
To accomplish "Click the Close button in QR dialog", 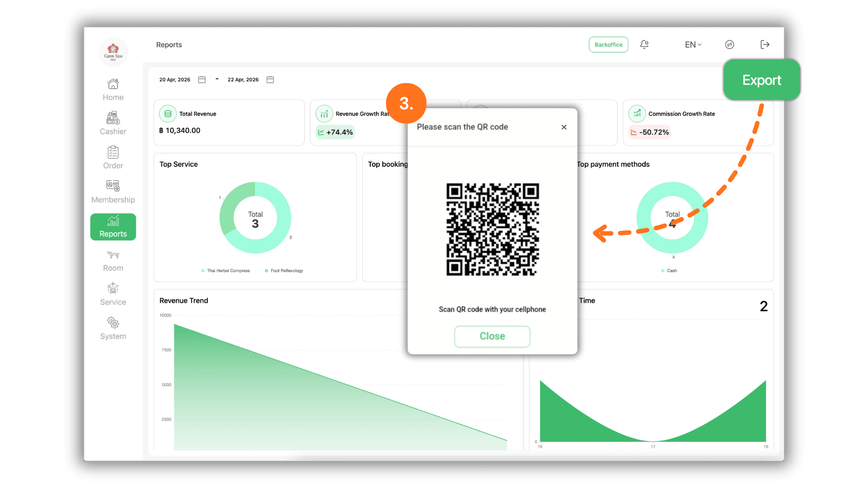I will click(492, 336).
